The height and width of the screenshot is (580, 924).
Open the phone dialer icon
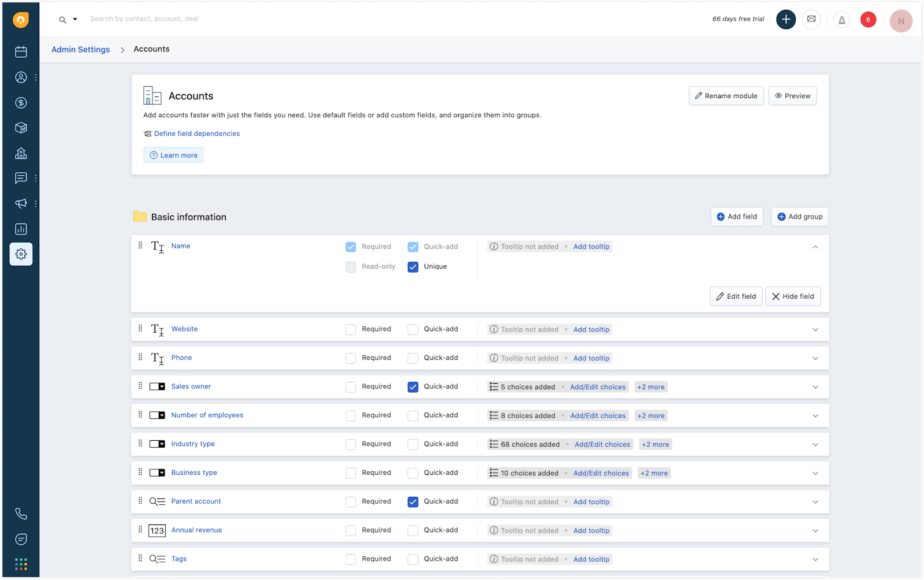click(21, 514)
